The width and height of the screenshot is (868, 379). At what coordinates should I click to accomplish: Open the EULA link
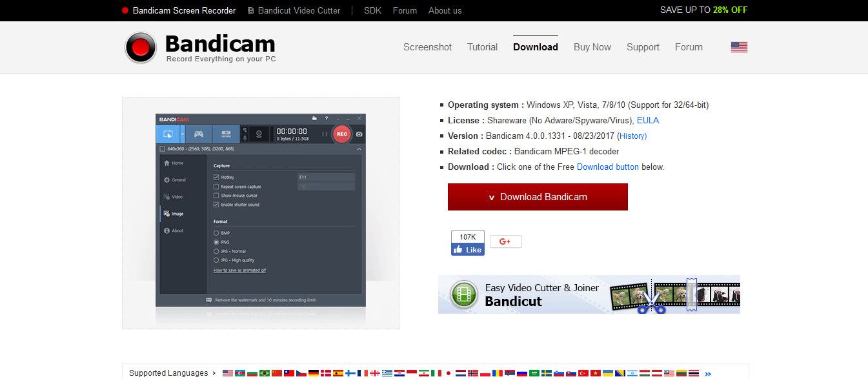648,120
